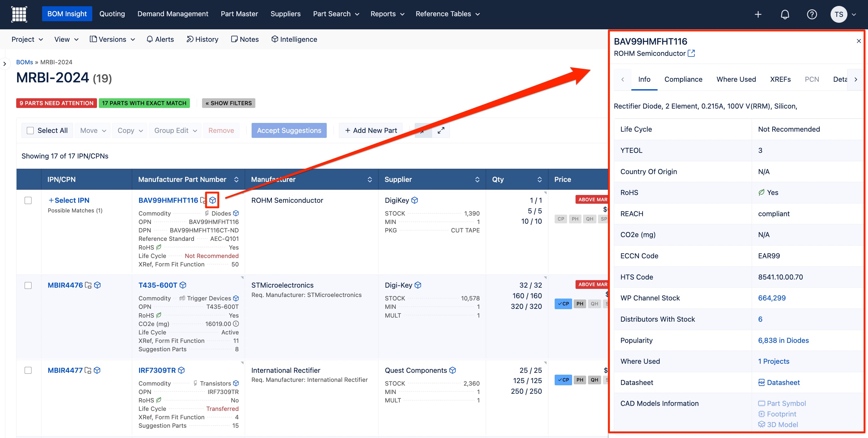Open the Part Search dropdown
The image size is (868, 438).
[336, 14]
